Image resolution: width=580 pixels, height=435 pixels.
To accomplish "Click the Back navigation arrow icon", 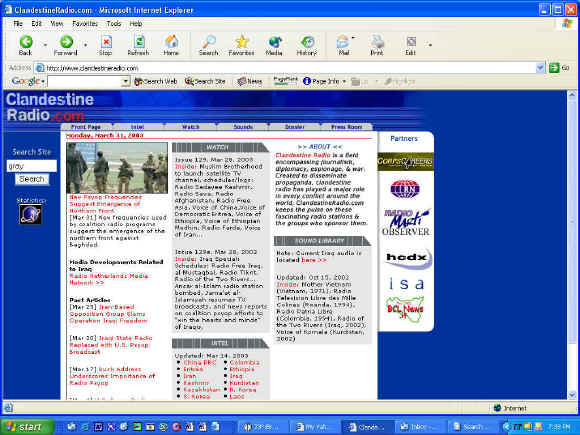I will tap(26, 42).
